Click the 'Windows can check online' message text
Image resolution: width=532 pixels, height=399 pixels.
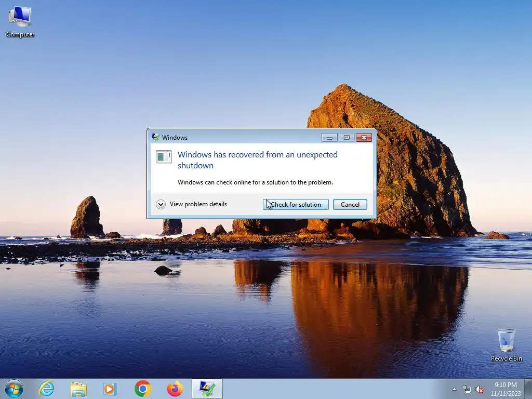pos(255,182)
